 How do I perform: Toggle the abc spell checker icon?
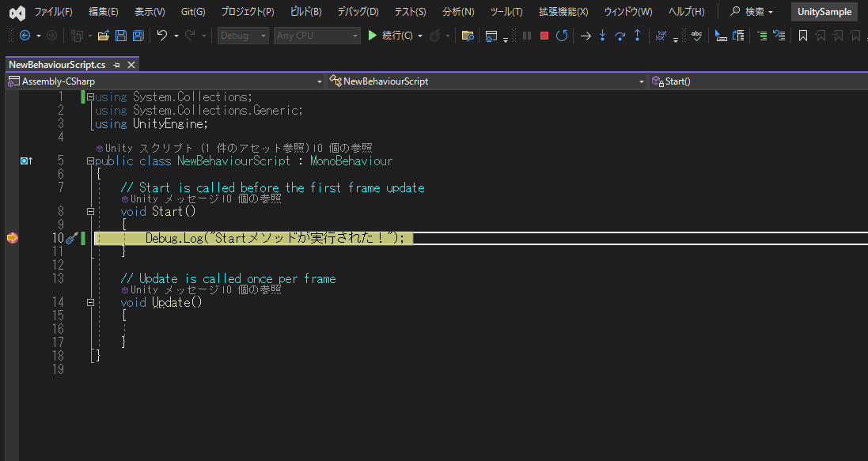(697, 36)
